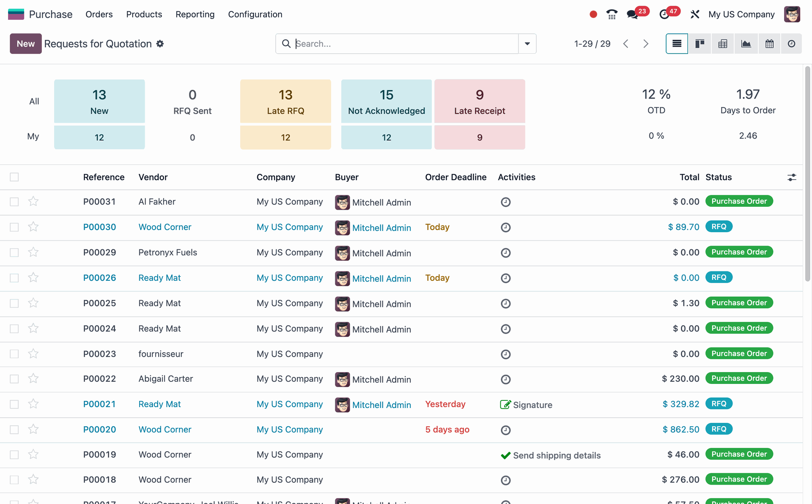The image size is (812, 504).
Task: Open the VoIP phone icon
Action: click(612, 14)
